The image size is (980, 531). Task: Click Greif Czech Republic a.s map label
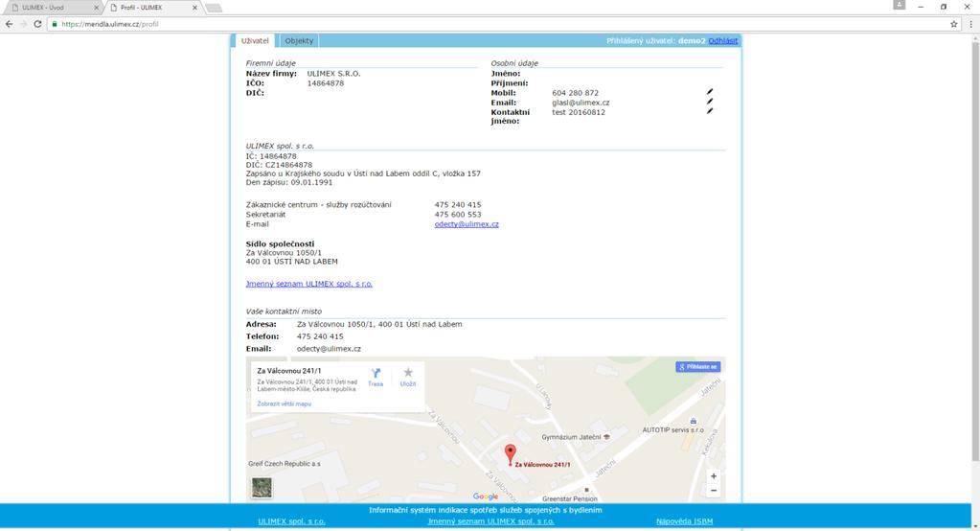point(285,464)
